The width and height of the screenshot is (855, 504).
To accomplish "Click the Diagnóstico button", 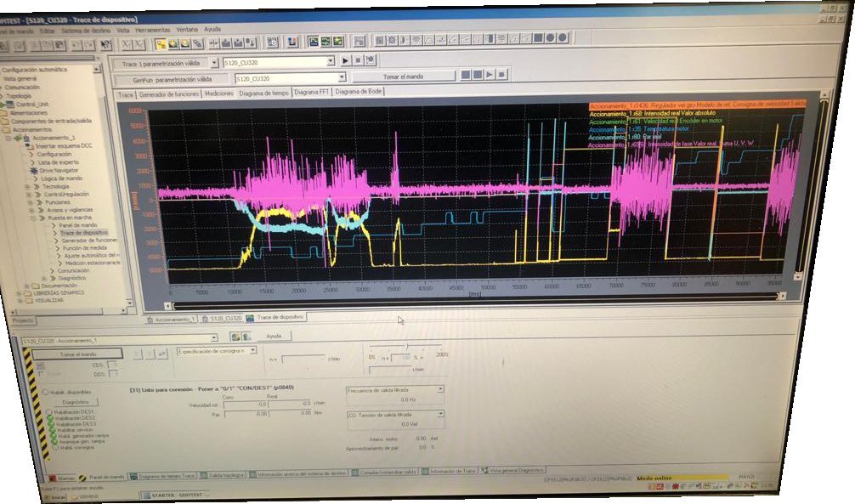I will pos(76,402).
